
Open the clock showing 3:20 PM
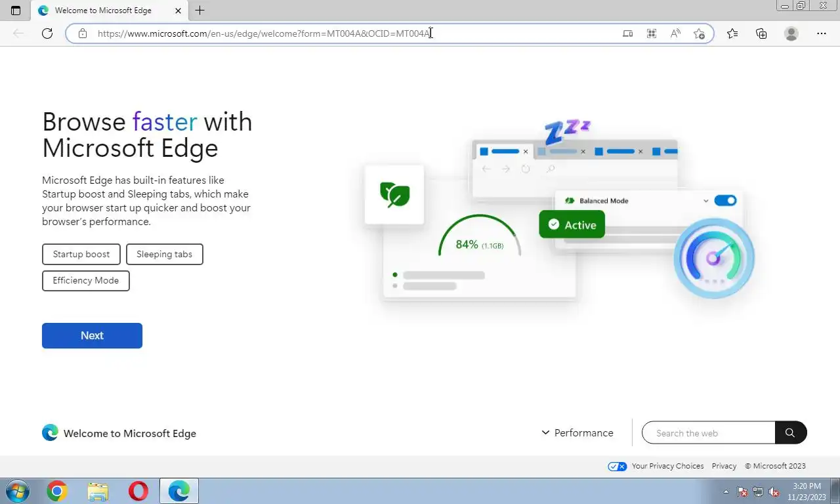[x=807, y=492]
